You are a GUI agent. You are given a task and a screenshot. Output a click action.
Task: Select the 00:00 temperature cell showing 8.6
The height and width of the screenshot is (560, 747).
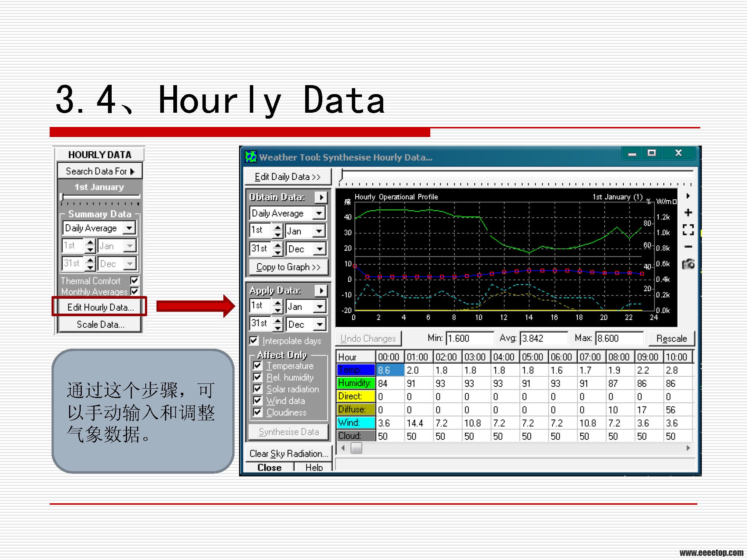pos(390,370)
